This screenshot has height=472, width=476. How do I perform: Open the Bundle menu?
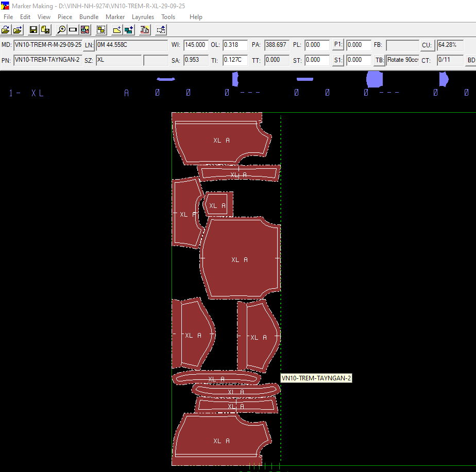(x=89, y=17)
